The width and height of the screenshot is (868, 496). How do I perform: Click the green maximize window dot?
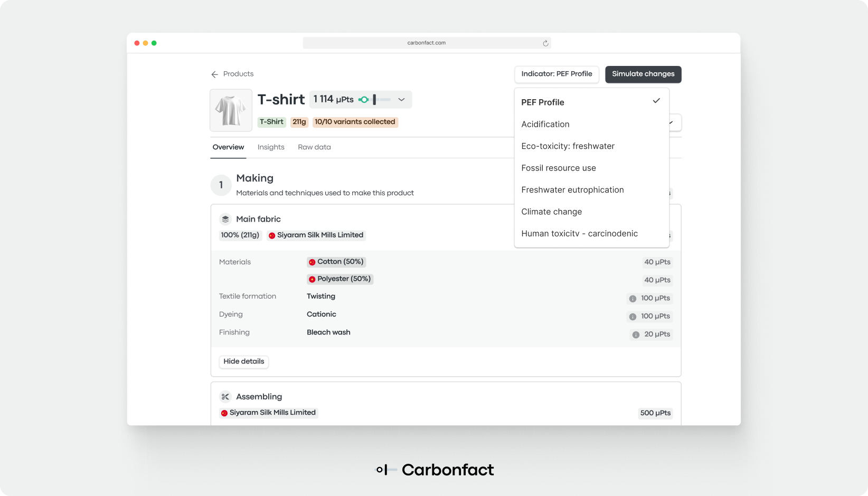[154, 43]
